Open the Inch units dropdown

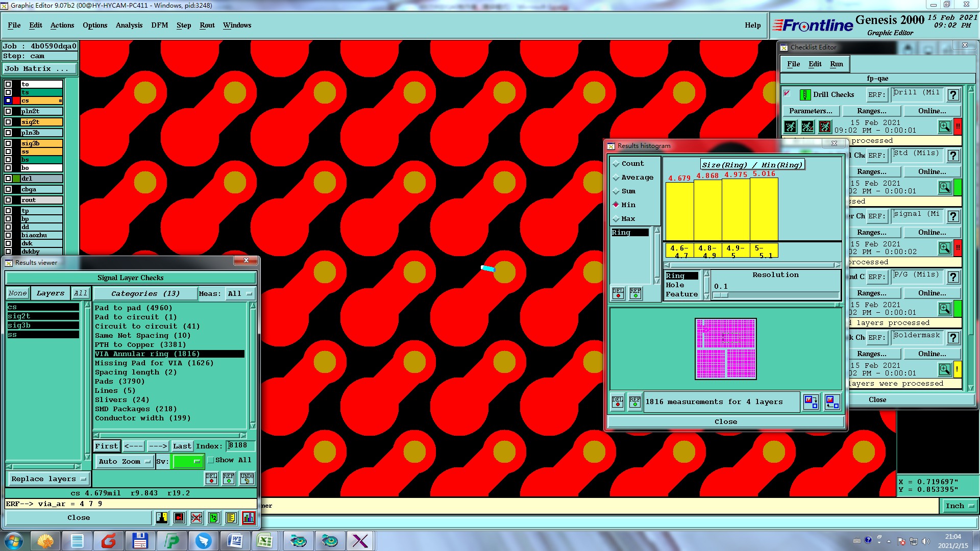tap(960, 506)
